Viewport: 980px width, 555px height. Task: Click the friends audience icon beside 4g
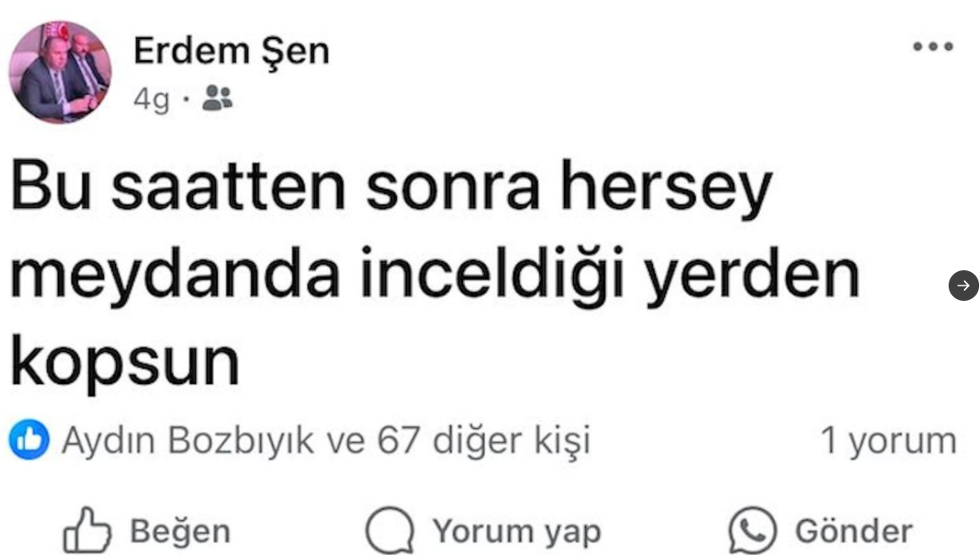click(x=218, y=98)
